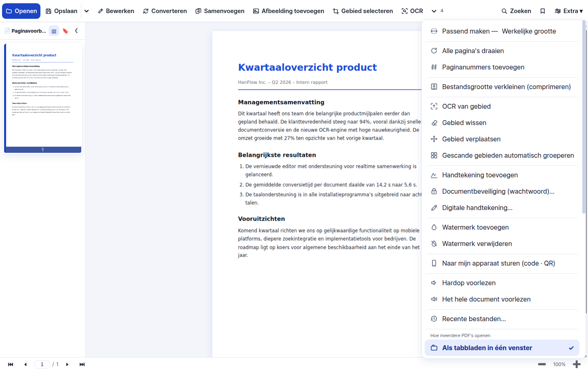This screenshot has width=588, height=371.
Task: Open Documentbeveiliging (wachtwoord) lock entry
Action: 502,191
